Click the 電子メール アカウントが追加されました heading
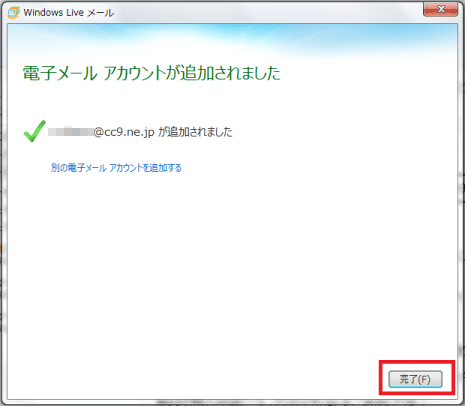This screenshot has width=465, height=406. pos(152,73)
